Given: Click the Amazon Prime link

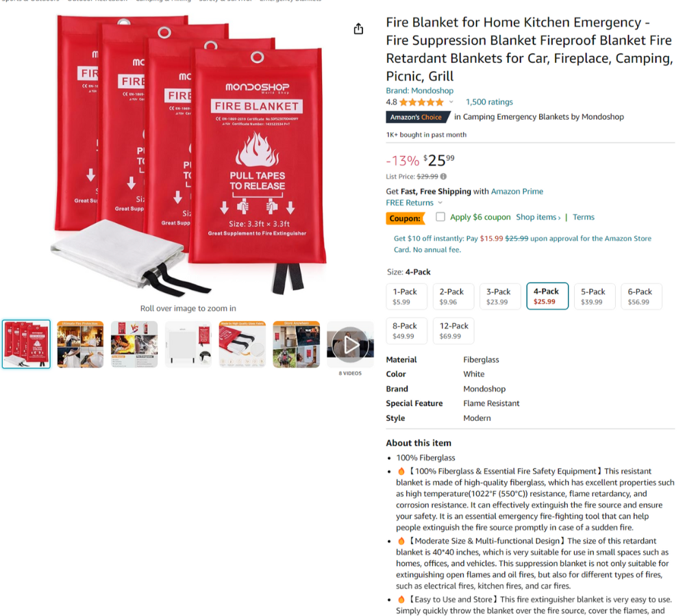Looking at the screenshot, I should click(x=516, y=191).
